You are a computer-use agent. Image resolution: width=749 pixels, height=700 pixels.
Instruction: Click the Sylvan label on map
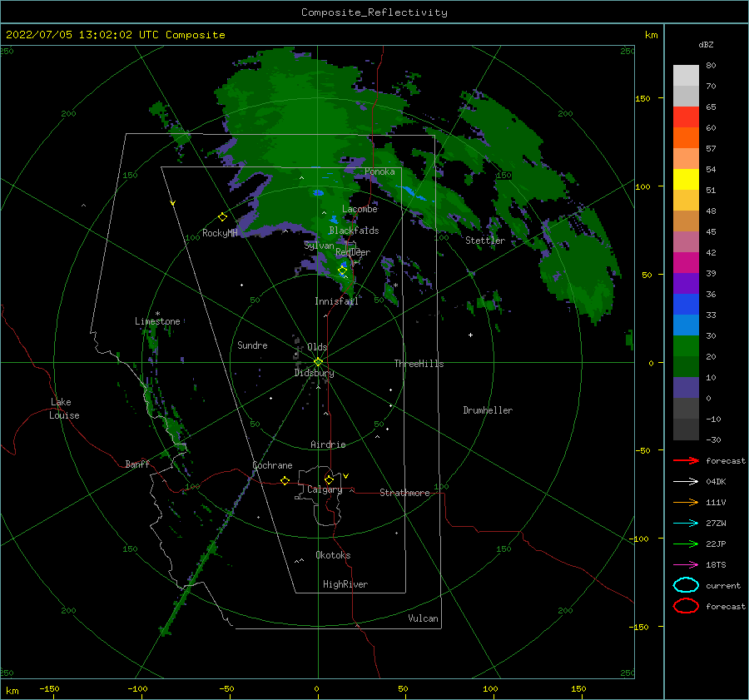click(319, 246)
